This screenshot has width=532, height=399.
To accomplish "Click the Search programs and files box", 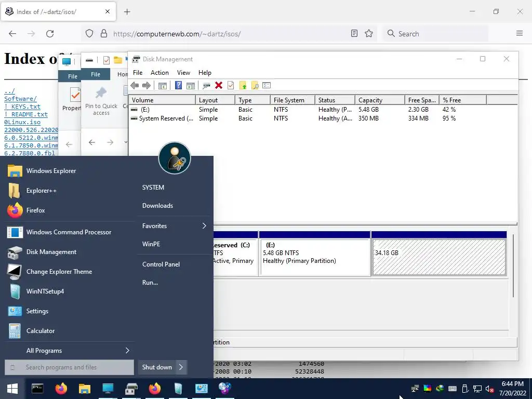I will pyautogui.click(x=69, y=367).
